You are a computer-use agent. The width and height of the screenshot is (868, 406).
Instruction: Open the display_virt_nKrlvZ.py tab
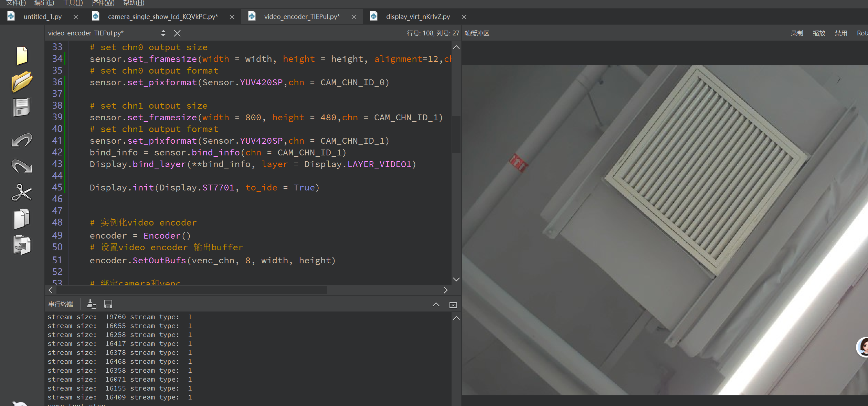click(418, 17)
